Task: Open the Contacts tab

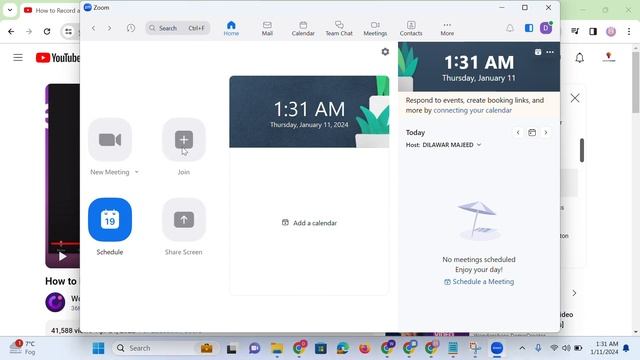Action: click(x=411, y=28)
